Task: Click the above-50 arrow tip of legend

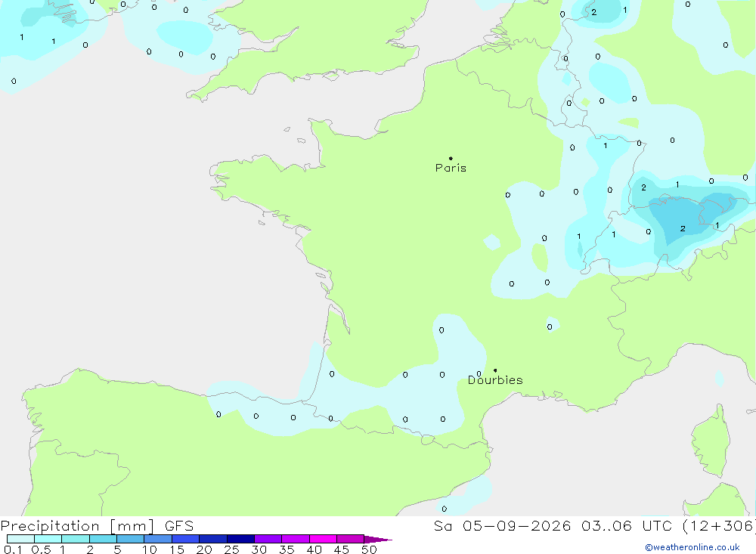Action: pyautogui.click(x=377, y=540)
